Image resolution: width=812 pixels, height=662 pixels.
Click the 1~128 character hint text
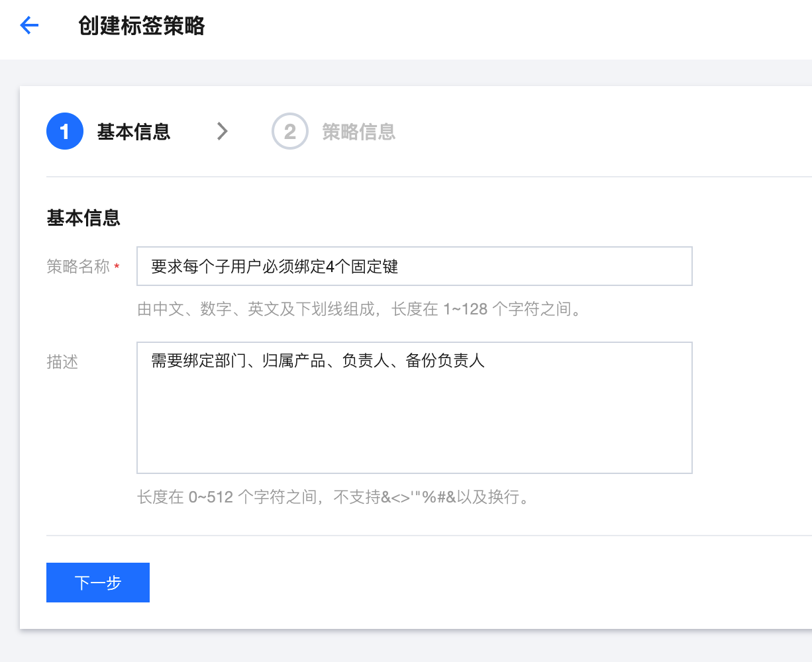[x=360, y=309]
